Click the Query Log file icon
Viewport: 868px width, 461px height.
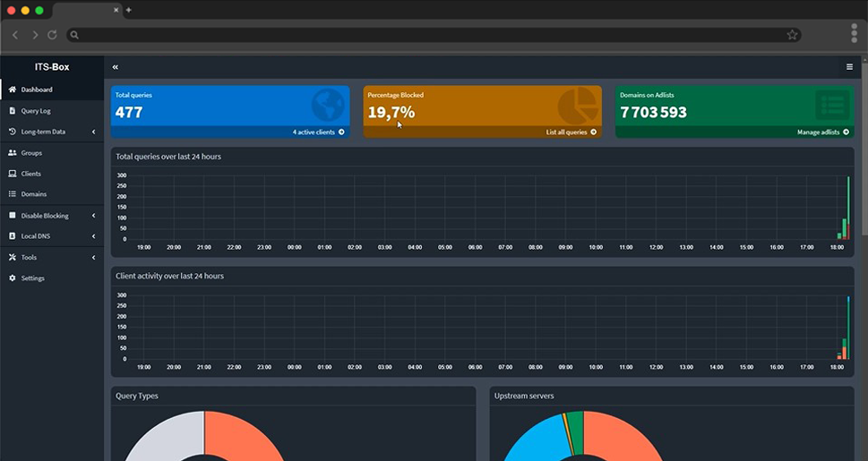tap(13, 111)
